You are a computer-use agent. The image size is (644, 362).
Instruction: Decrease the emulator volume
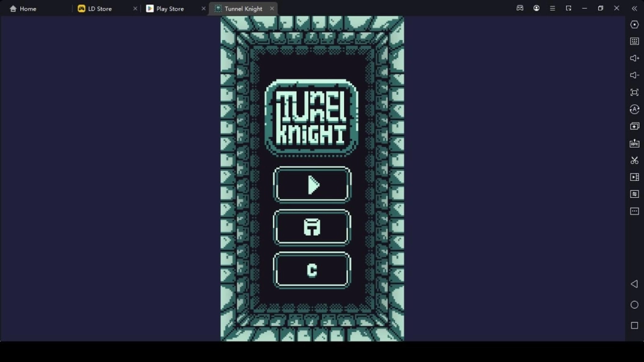[x=635, y=75]
